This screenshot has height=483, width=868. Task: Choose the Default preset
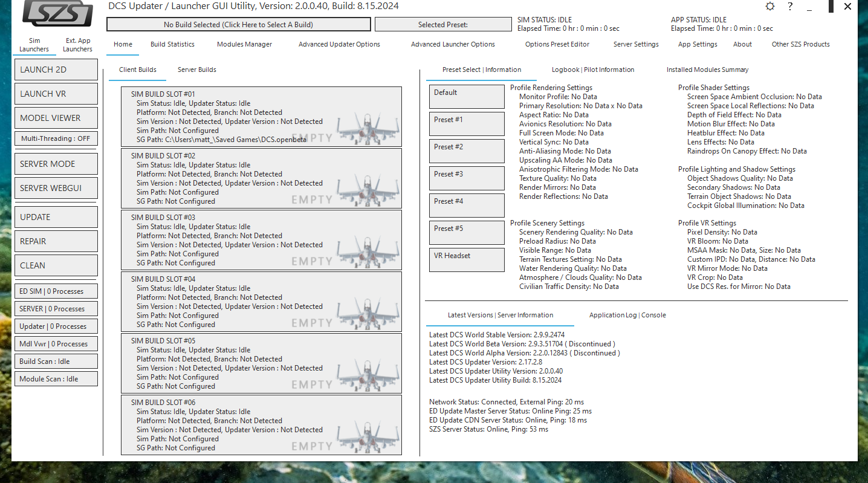pyautogui.click(x=467, y=97)
